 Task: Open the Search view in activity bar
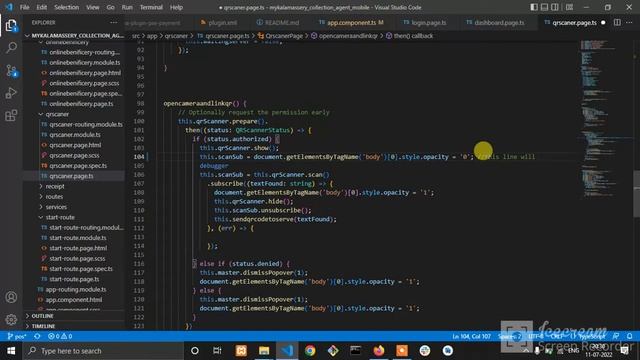pos(11,48)
